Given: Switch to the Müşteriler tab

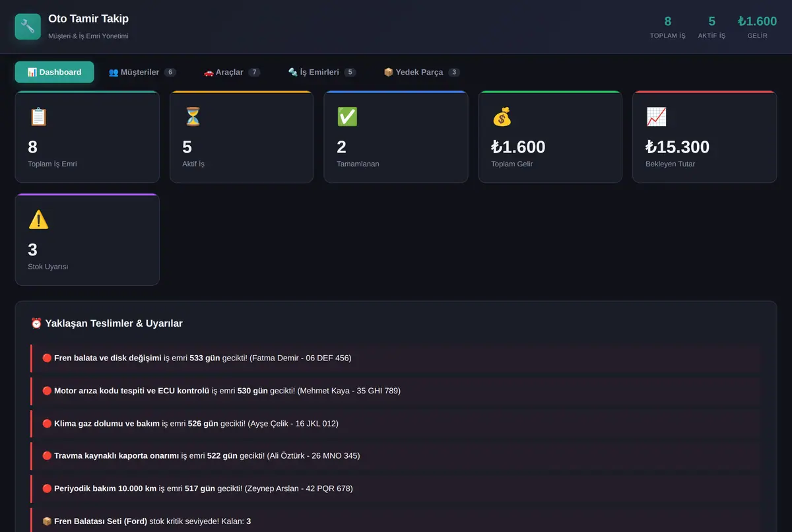Looking at the screenshot, I should [x=142, y=72].
